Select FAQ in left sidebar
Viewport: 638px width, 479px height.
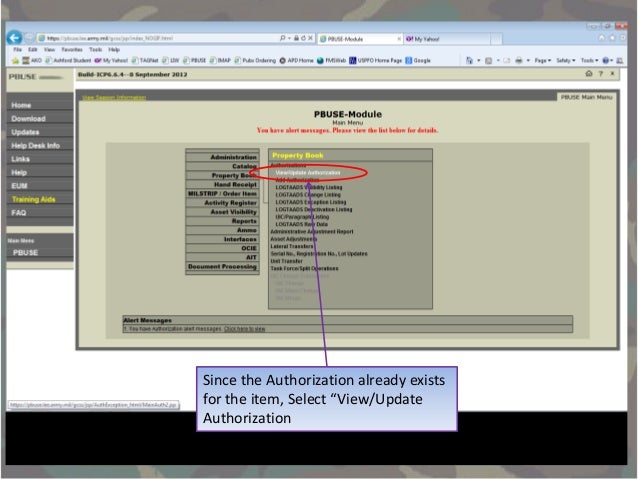(19, 212)
